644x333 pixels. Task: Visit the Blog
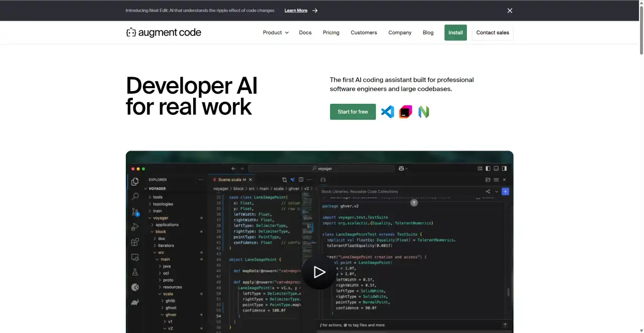pyautogui.click(x=428, y=33)
